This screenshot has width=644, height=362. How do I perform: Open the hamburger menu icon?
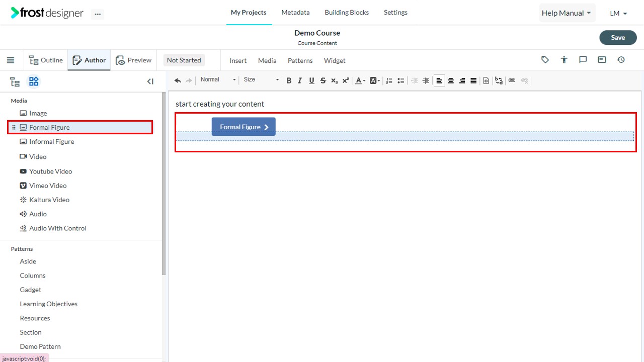click(11, 60)
